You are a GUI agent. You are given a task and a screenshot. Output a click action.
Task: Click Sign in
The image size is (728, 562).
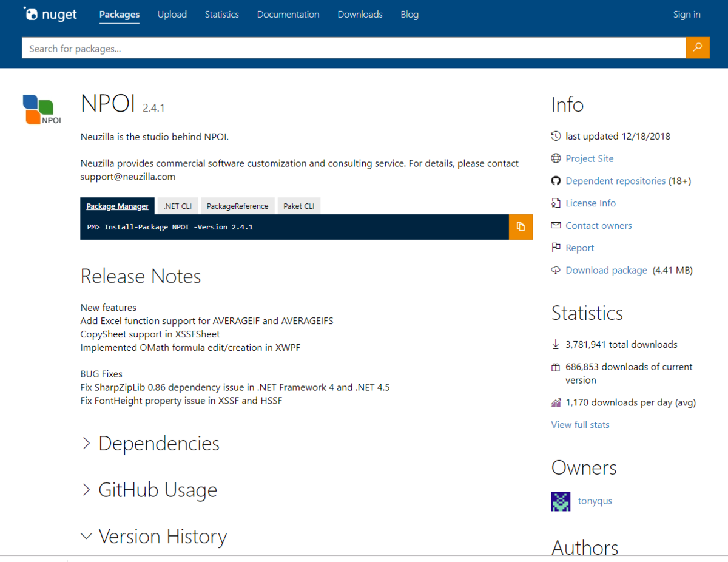click(687, 15)
